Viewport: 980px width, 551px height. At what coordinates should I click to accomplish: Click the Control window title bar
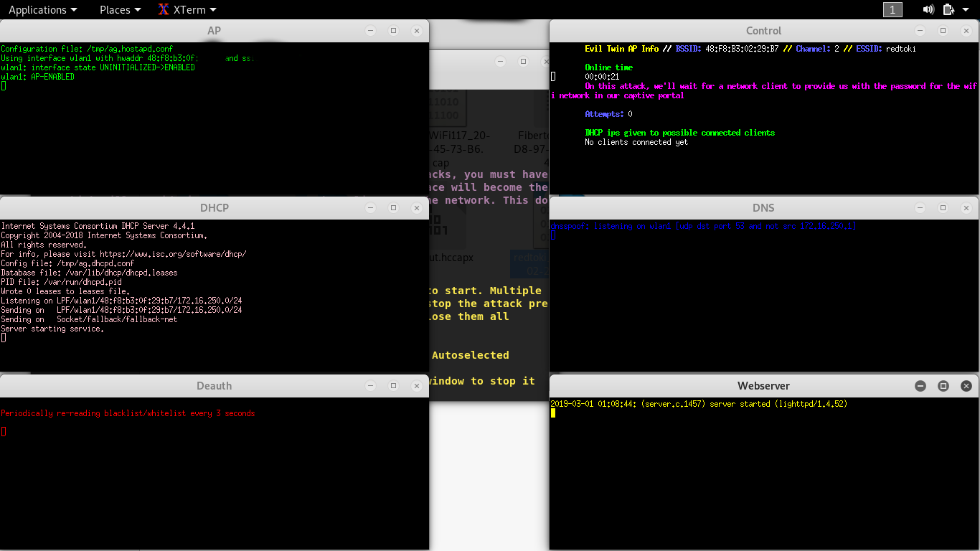point(763,31)
